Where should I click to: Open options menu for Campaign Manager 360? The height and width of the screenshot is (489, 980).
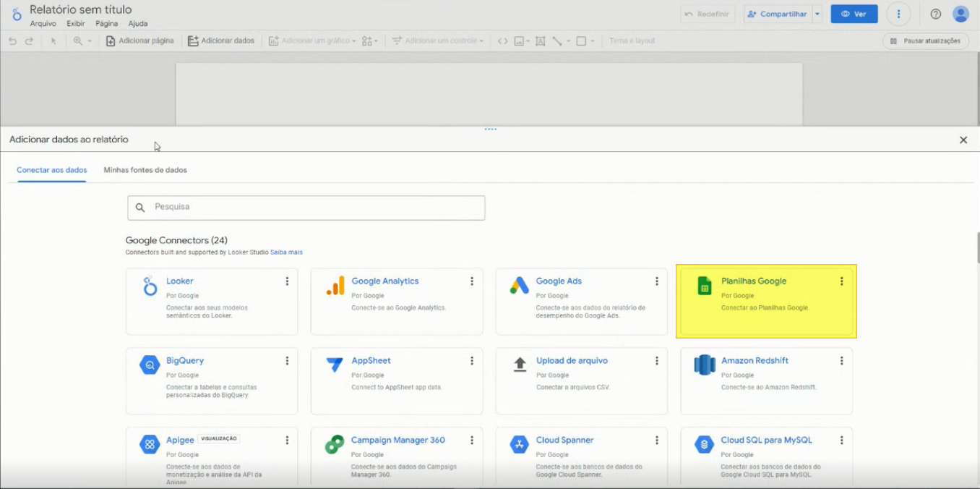click(x=472, y=441)
